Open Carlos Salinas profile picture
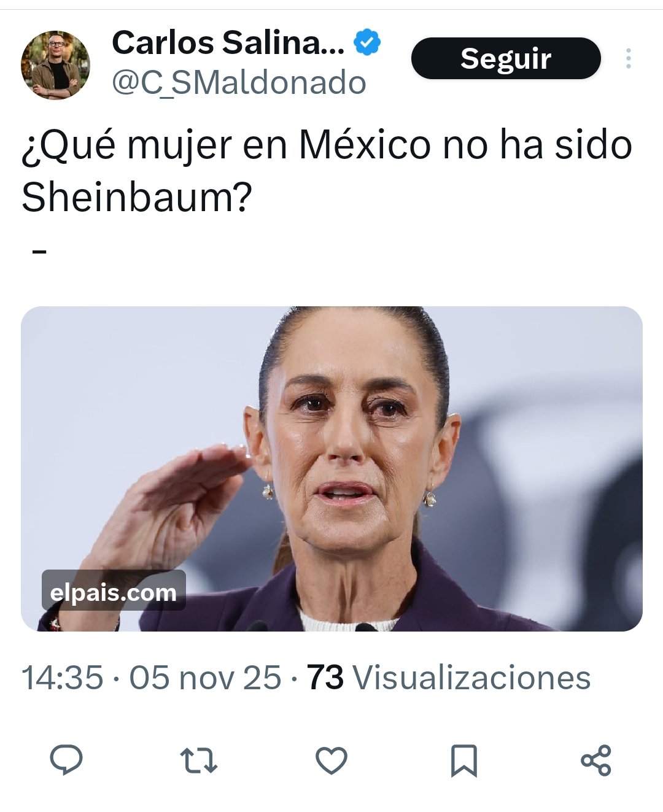The image size is (663, 812). 55,65
